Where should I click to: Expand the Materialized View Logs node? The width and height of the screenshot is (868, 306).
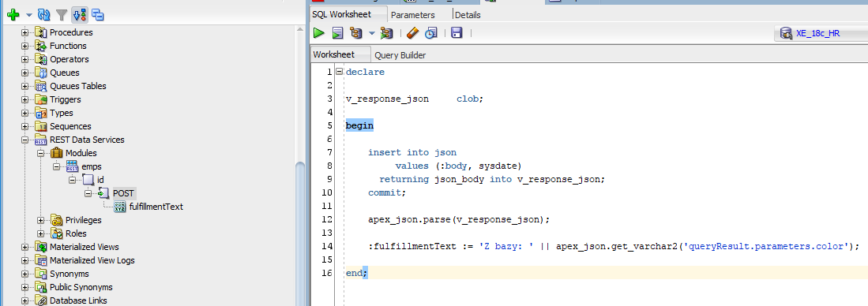[x=25, y=260]
